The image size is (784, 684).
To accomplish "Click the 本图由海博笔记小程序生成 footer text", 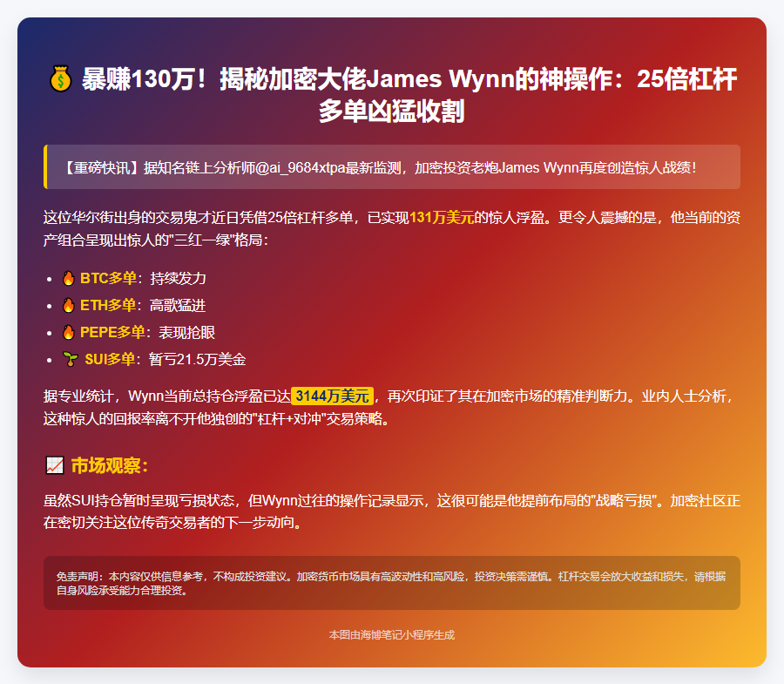I will [x=392, y=635].
